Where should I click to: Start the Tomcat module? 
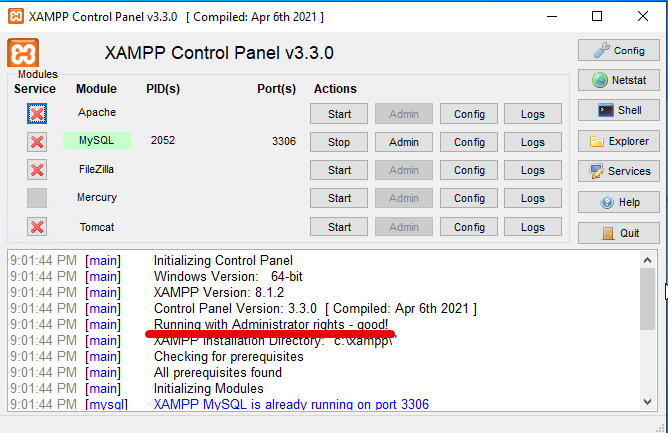339,227
